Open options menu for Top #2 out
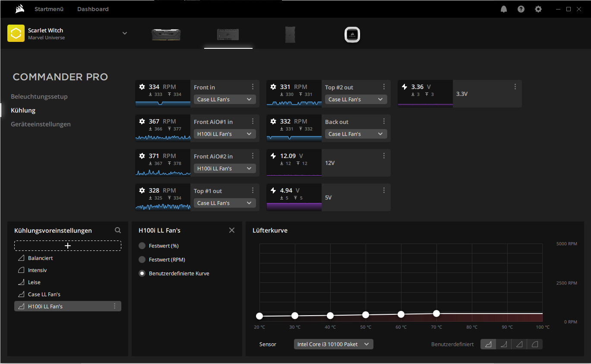 pyautogui.click(x=384, y=87)
